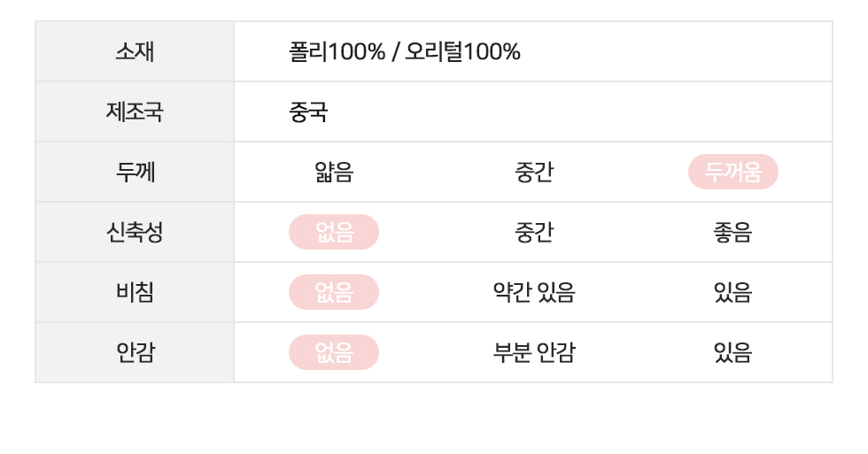Click the 제조국 header cell
Image resolution: width=868 pixels, height=454 pixels.
point(135,112)
